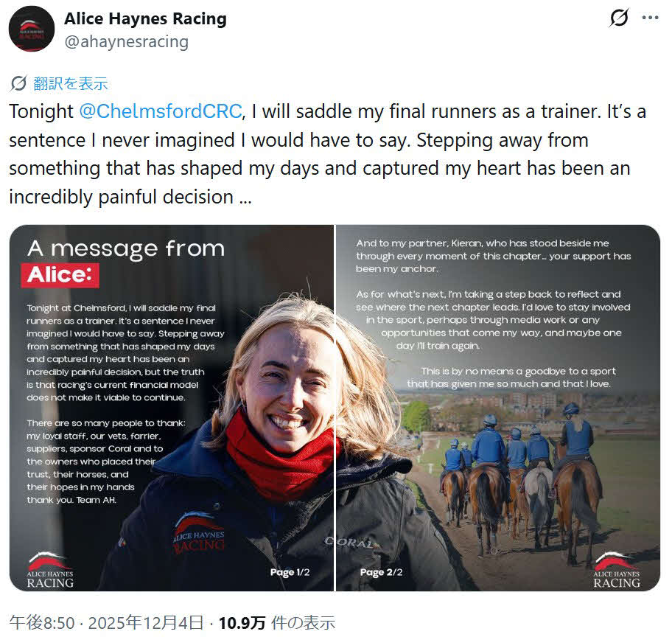The width and height of the screenshot is (672, 637).
Task: Click the tweet timestamp 午後8:50
Action: point(42,623)
